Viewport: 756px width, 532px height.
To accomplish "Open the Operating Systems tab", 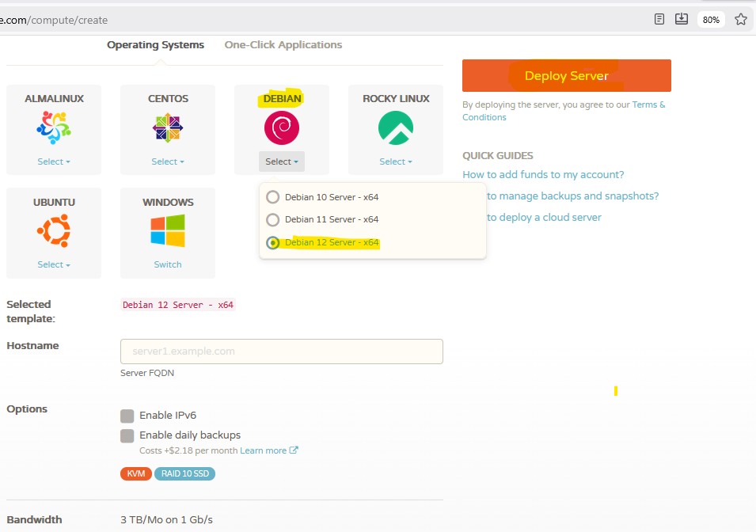I will point(155,45).
